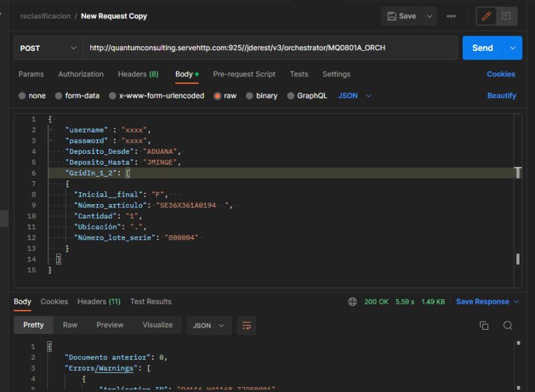Image resolution: width=535 pixels, height=392 pixels.
Task: Toggle line wrapping in the response viewer
Action: [x=245, y=324]
